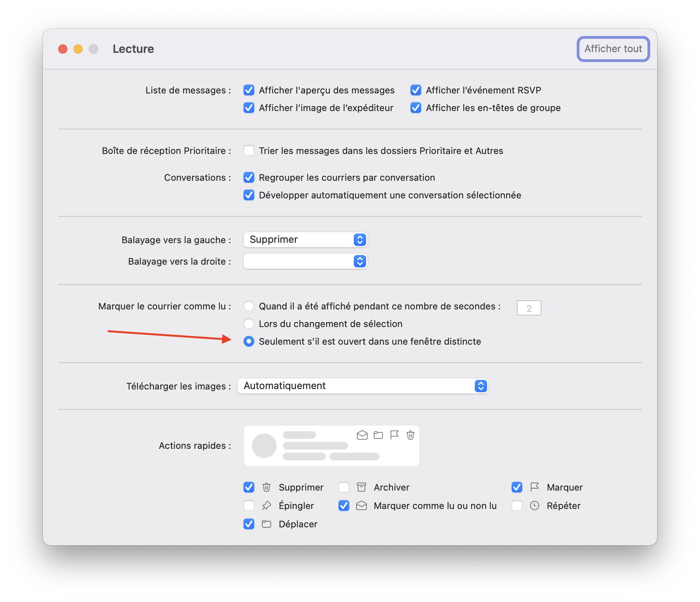Check the Archiver quick action checkbox

tap(344, 487)
